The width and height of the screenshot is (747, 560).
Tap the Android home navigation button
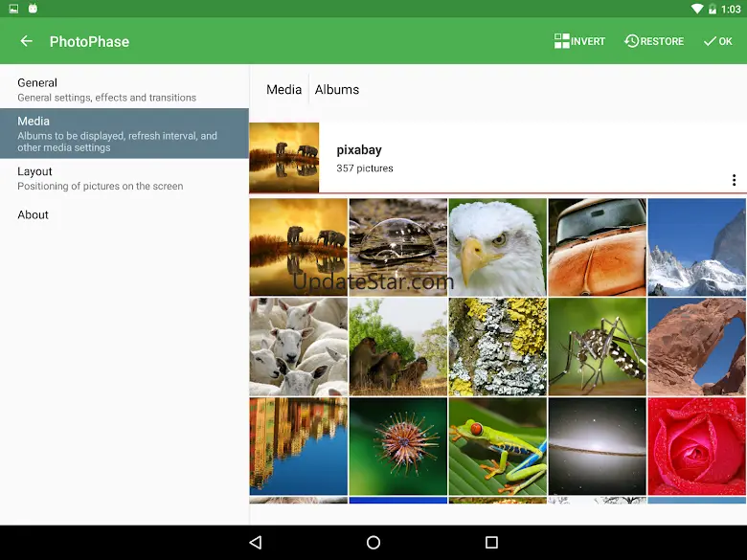point(373,543)
